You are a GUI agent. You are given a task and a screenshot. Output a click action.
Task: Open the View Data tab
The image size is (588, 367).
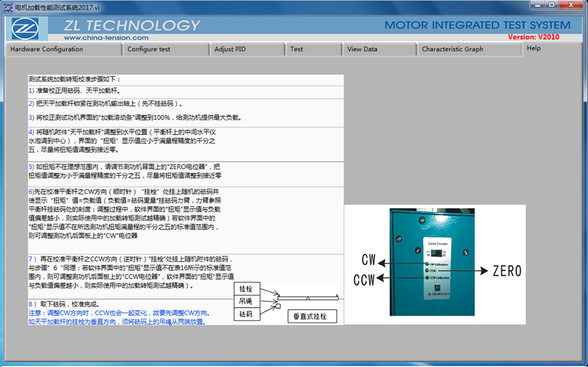point(362,49)
